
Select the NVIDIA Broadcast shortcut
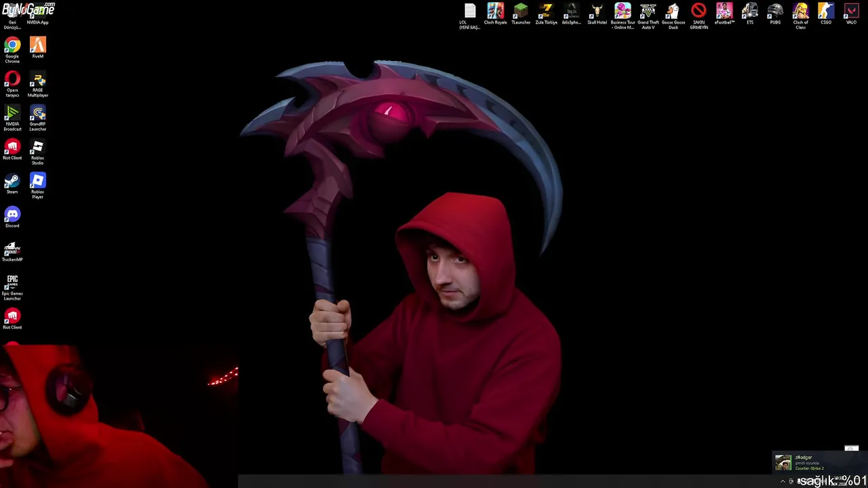12,119
